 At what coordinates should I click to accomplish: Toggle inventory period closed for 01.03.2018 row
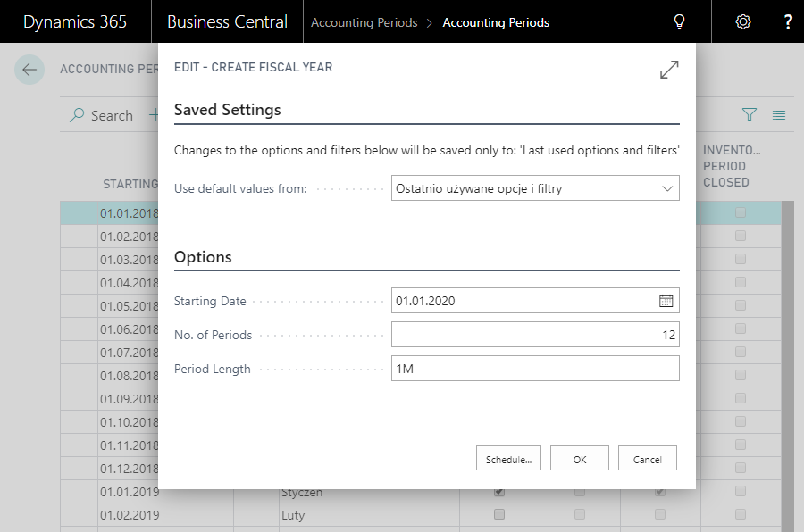pos(740,259)
